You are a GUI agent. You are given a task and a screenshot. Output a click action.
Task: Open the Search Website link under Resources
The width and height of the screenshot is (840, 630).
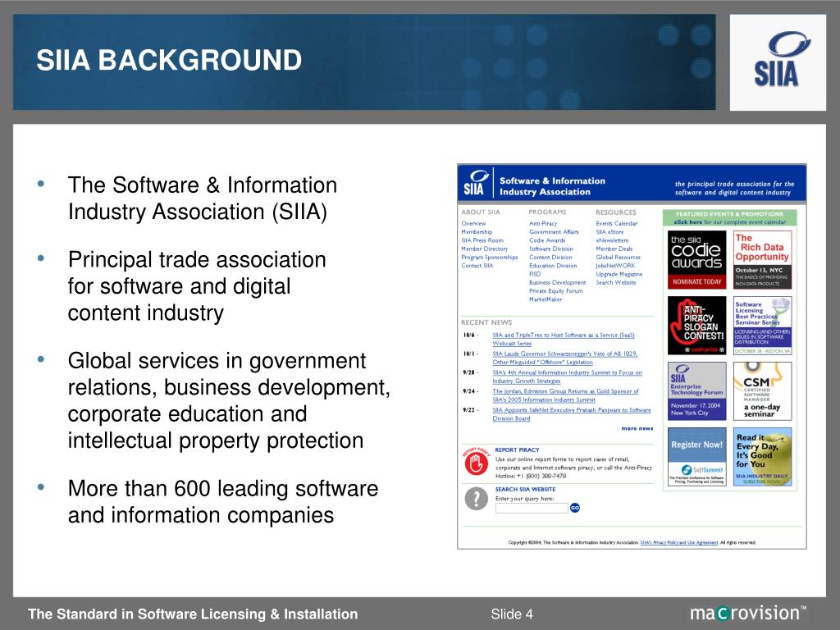(x=616, y=282)
